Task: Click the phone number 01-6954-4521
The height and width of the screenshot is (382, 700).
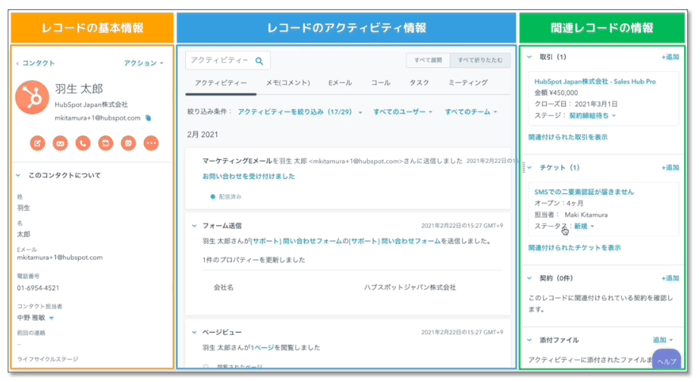Action: pos(38,288)
